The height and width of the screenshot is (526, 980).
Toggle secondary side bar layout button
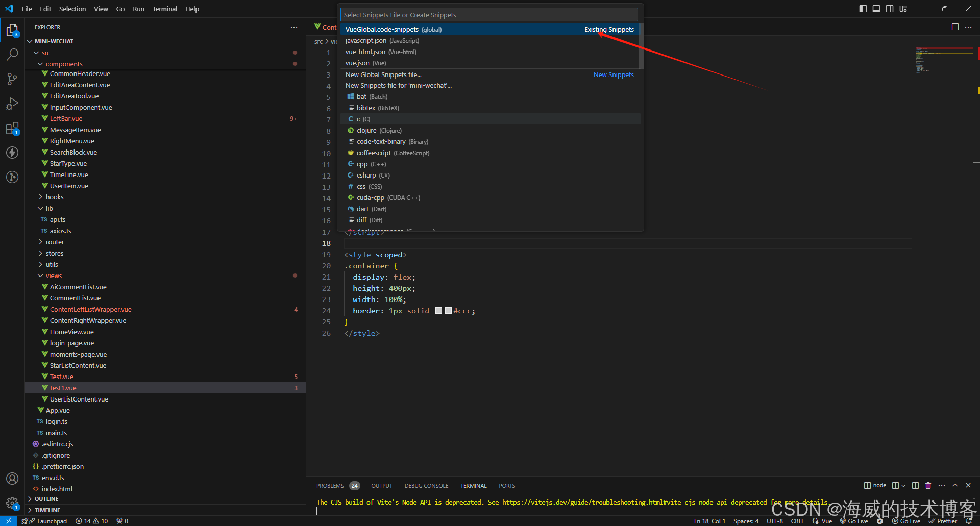click(x=890, y=9)
